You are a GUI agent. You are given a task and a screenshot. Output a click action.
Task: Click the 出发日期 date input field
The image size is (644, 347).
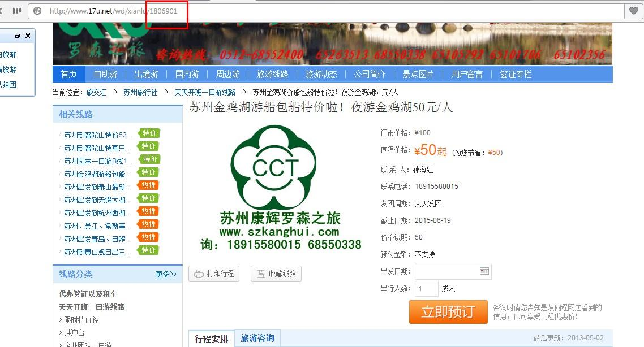click(x=453, y=271)
